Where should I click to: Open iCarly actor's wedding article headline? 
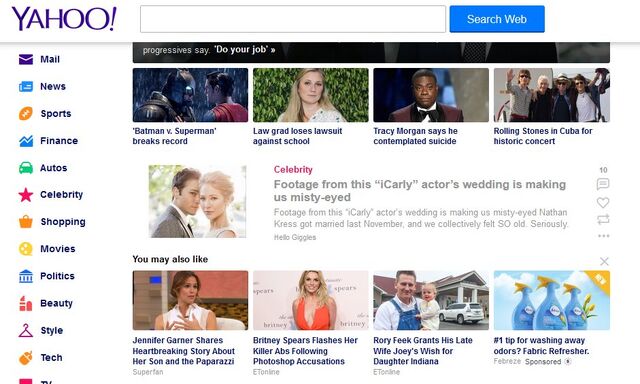(x=420, y=191)
